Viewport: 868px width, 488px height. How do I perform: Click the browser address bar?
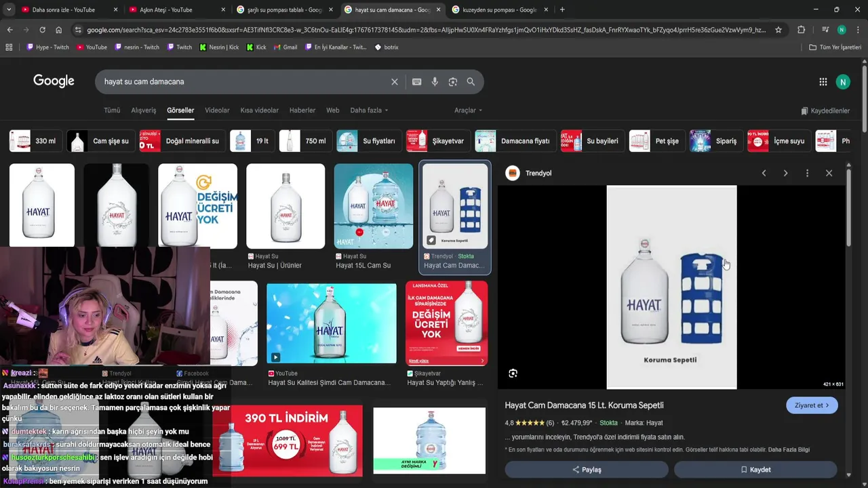(x=427, y=30)
